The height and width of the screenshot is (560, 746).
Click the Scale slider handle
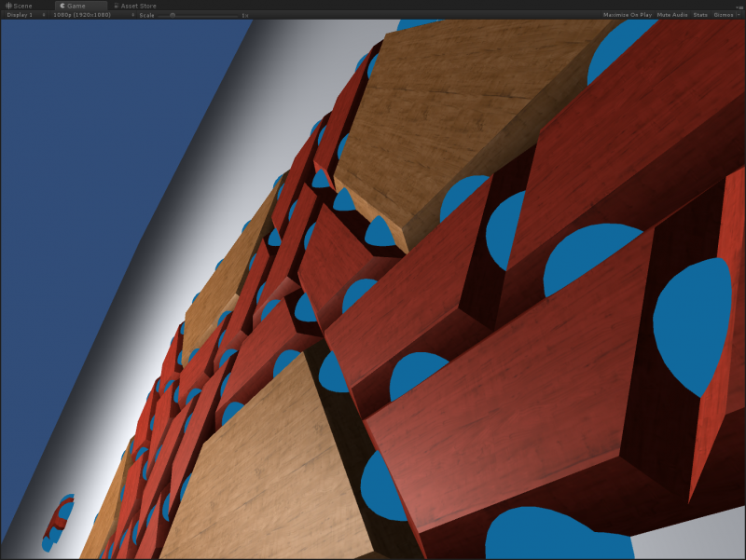[173, 15]
